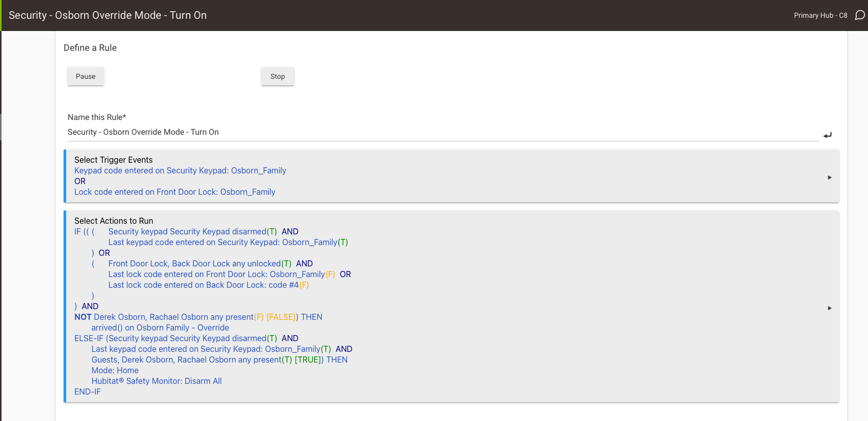
Task: Click the END-IF line
Action: 88,392
